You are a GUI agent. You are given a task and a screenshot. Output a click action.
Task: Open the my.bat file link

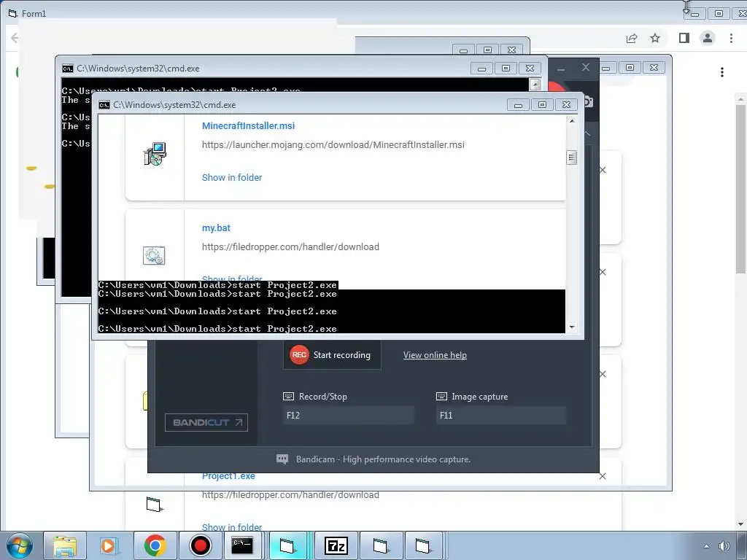pyautogui.click(x=216, y=228)
